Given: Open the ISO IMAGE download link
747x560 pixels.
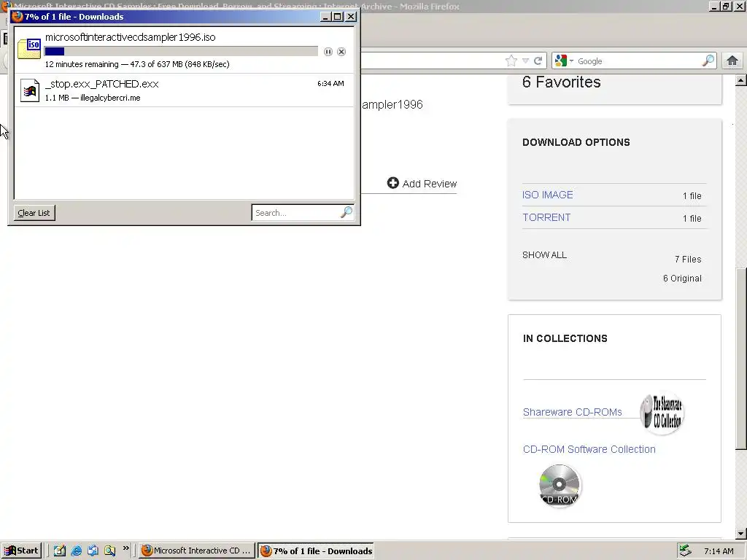Looking at the screenshot, I should pyautogui.click(x=547, y=195).
